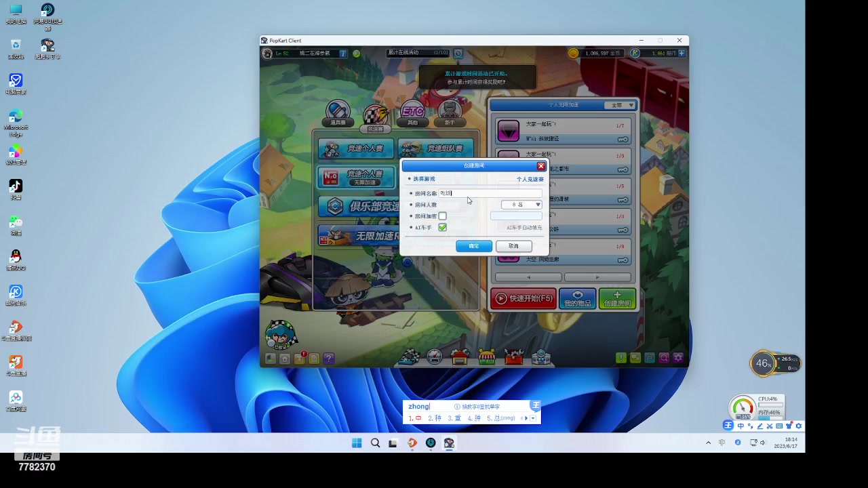
Task: Open the ETC 其他 mode icon
Action: tap(412, 113)
